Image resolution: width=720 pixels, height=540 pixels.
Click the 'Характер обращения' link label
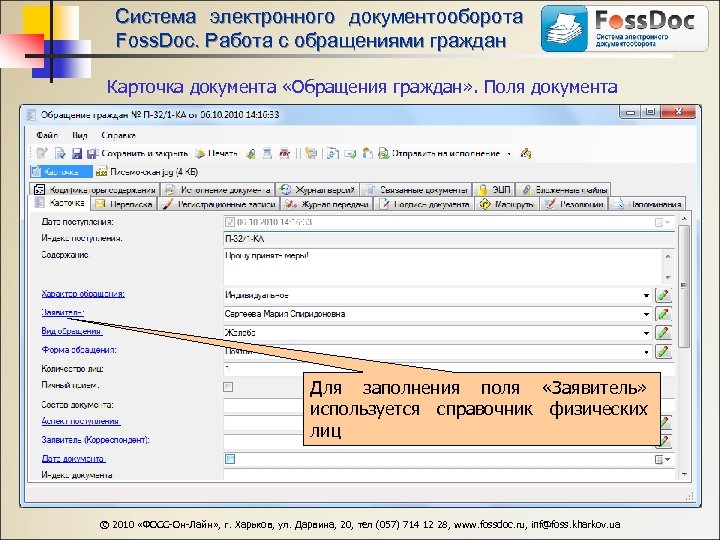[x=83, y=294]
